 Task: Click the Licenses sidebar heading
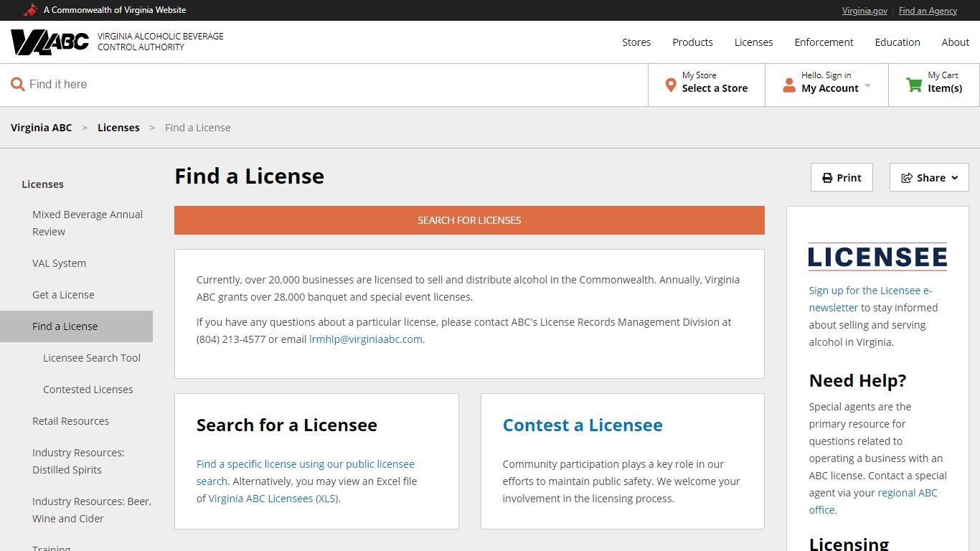(x=42, y=184)
